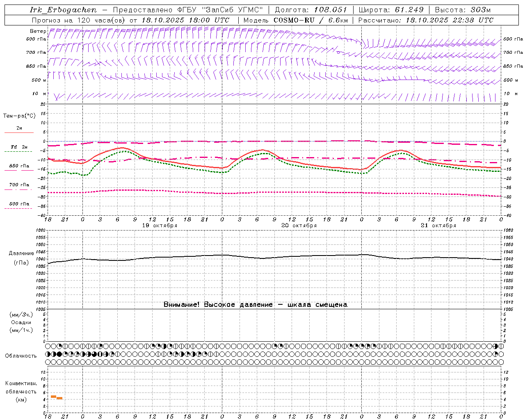Click the Долгота: 108.051 value
The height and width of the screenshot is (420, 525).
310,10
